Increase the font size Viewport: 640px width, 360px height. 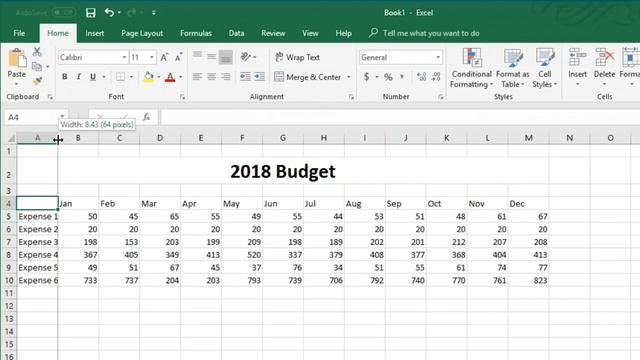164,58
